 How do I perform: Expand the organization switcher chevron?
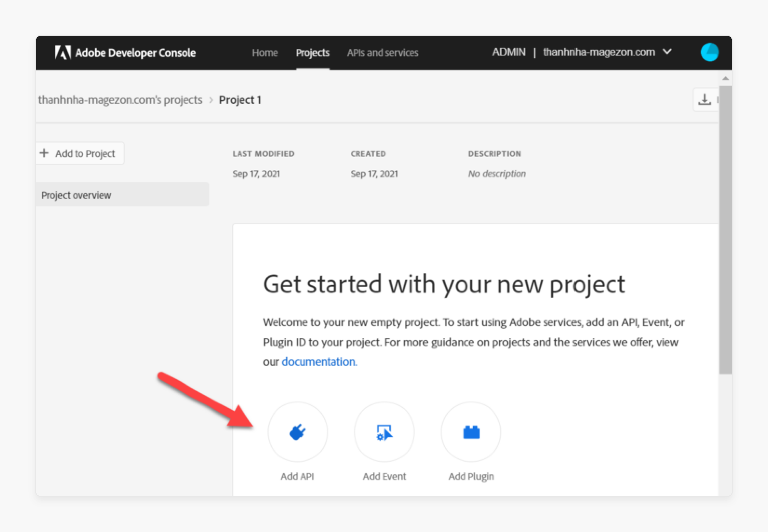pos(667,52)
